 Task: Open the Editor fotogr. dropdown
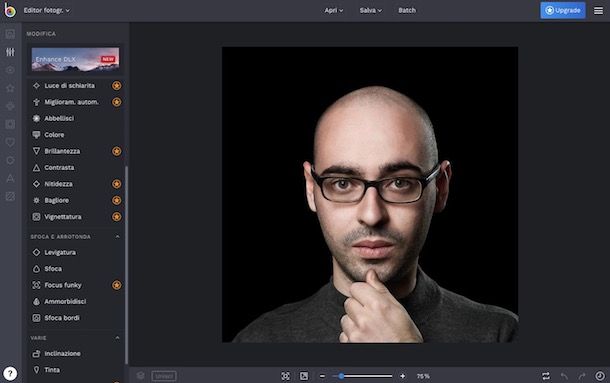click(x=47, y=11)
